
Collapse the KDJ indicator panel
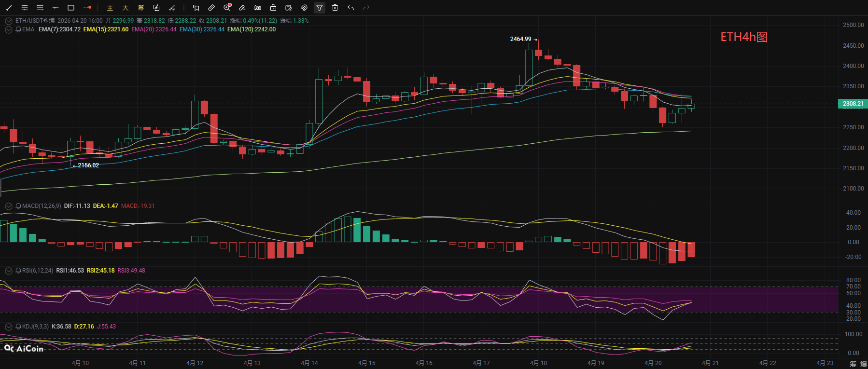(x=8, y=327)
